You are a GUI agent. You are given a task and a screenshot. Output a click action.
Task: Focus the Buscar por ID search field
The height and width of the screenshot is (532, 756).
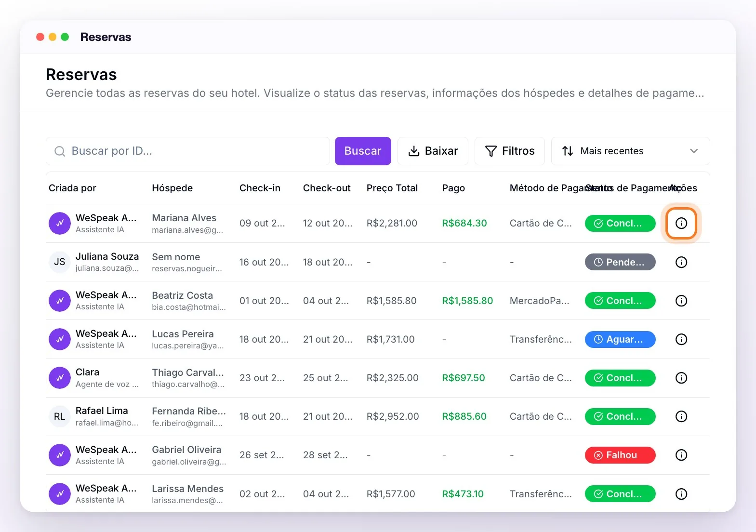(x=188, y=151)
